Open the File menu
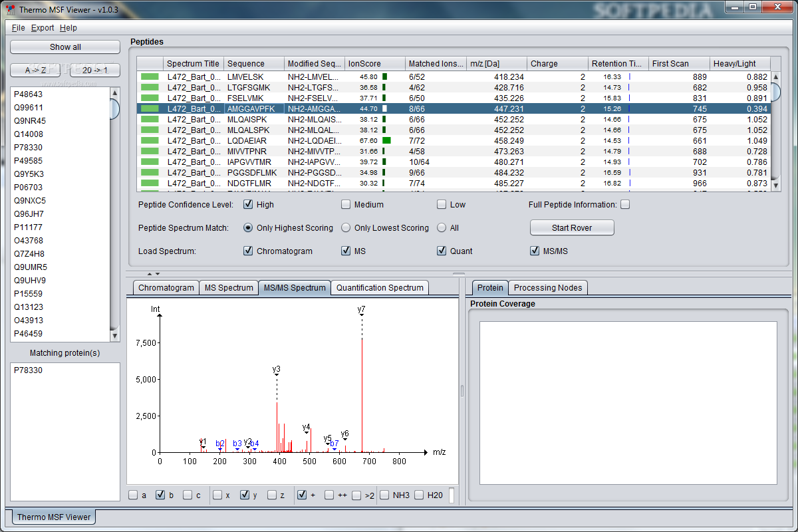The width and height of the screenshot is (798, 532). [x=18, y=28]
